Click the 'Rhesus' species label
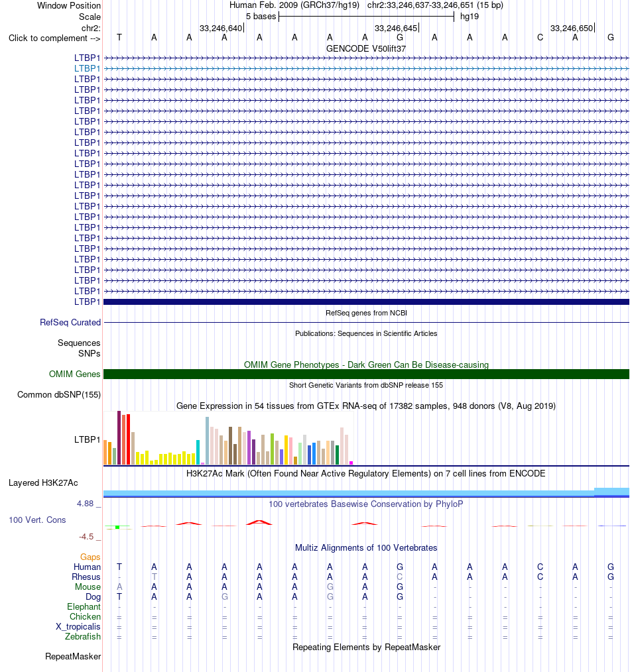 coord(86,577)
